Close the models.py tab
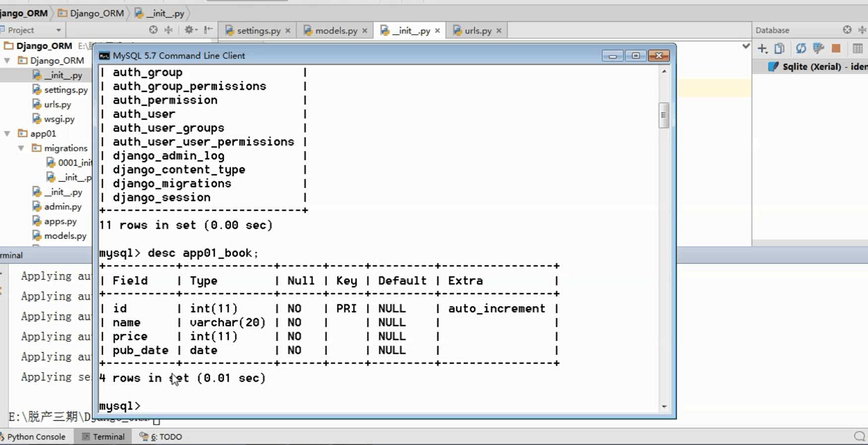 (365, 31)
